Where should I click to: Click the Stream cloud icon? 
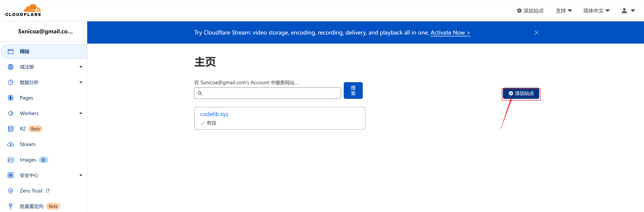tap(10, 144)
